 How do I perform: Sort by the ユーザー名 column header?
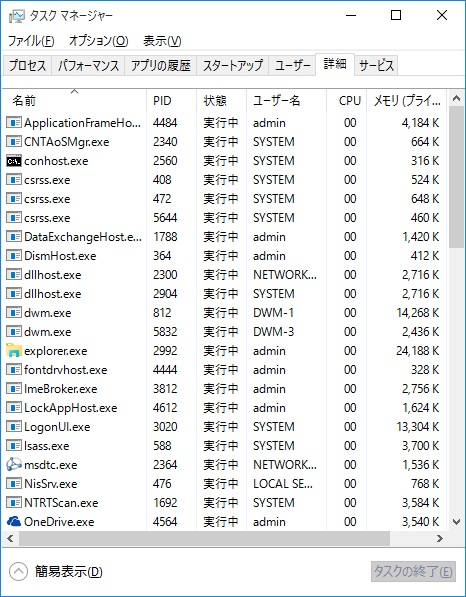(x=286, y=101)
